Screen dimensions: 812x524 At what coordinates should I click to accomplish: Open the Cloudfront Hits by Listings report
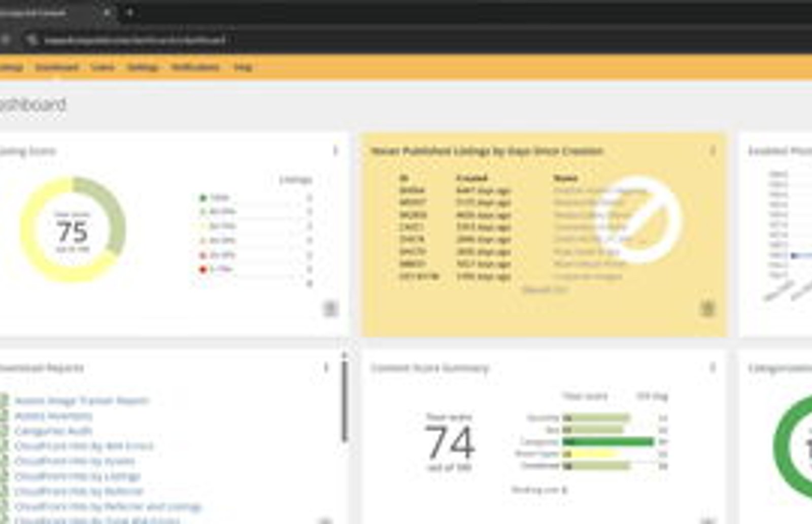tap(77, 476)
